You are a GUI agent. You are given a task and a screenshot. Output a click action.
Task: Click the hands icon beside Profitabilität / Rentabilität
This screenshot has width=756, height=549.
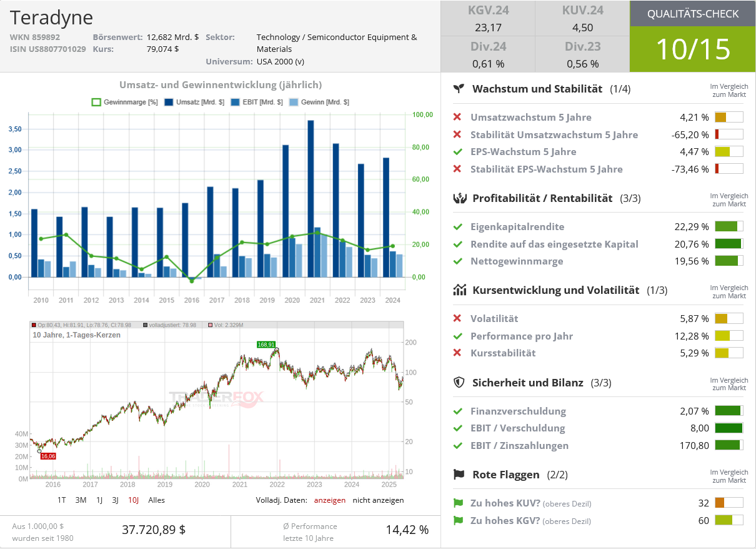[459, 198]
